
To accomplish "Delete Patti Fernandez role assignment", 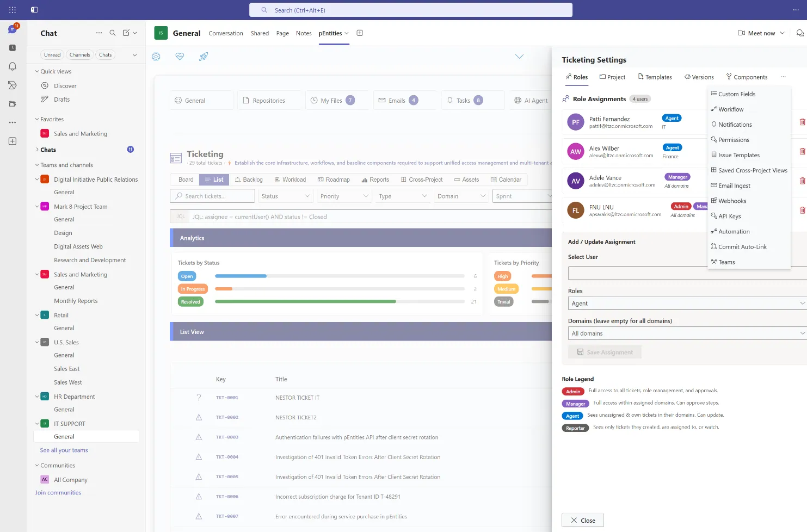I will point(802,122).
